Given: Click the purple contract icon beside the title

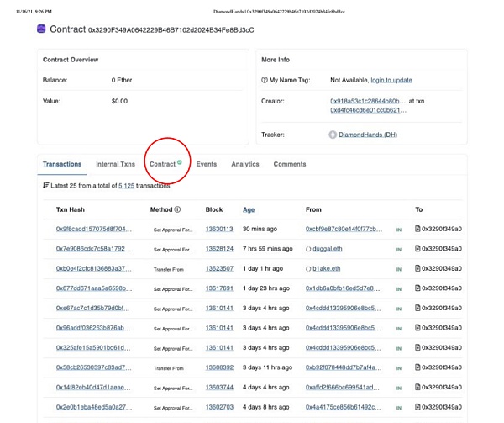Looking at the screenshot, I should point(41,29).
